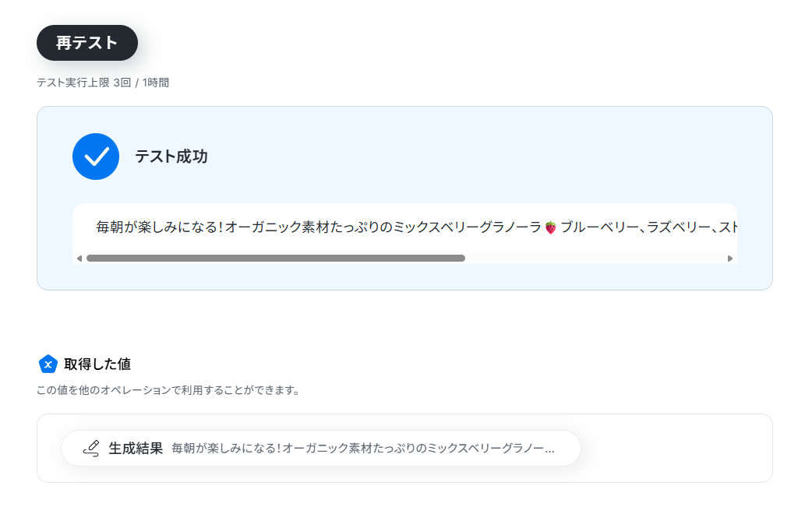Click the ellipsis ending the 生成結果 preview
812x528 pixels.
click(x=549, y=449)
